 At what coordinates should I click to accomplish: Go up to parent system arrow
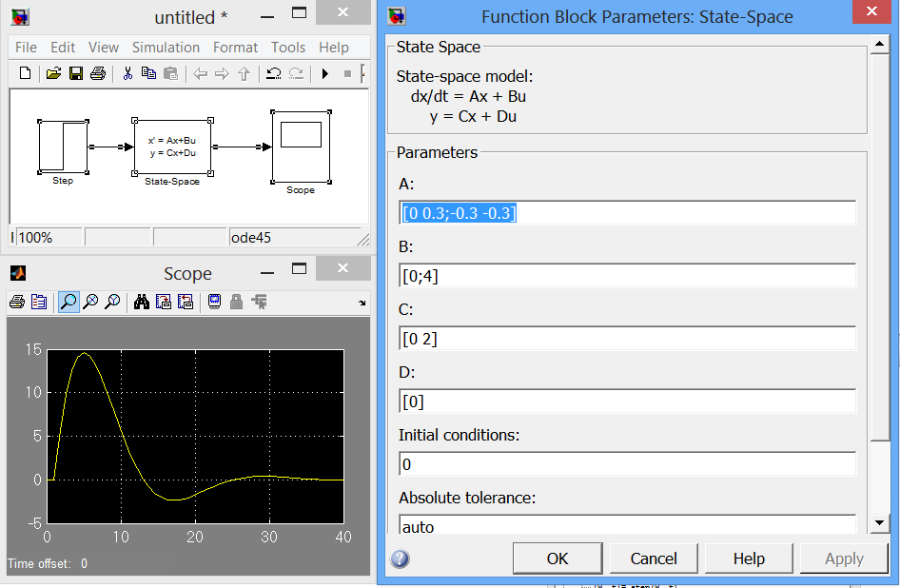(x=244, y=73)
